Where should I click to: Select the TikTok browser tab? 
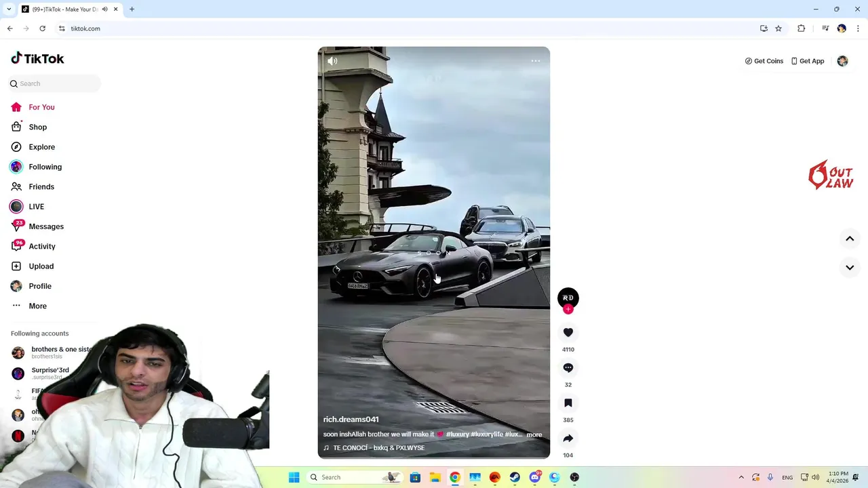[x=69, y=9]
